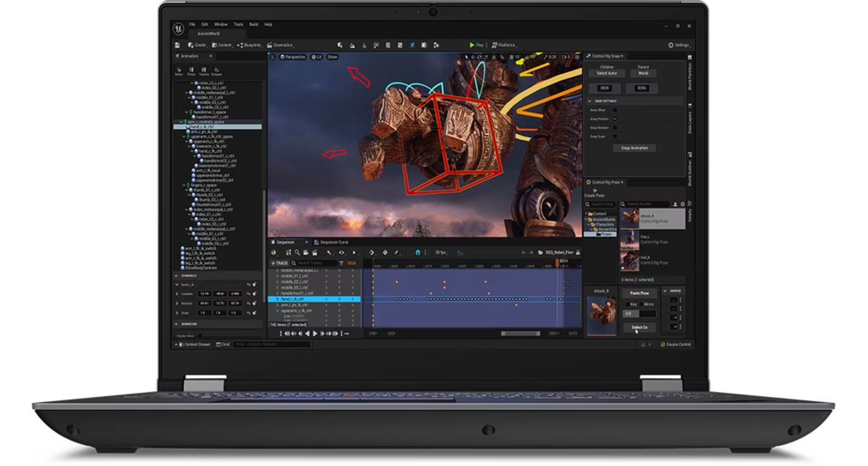Image resolution: width=868 pixels, height=466 pixels.
Task: Switch to the Sequencer Curve tab
Action: [331, 242]
